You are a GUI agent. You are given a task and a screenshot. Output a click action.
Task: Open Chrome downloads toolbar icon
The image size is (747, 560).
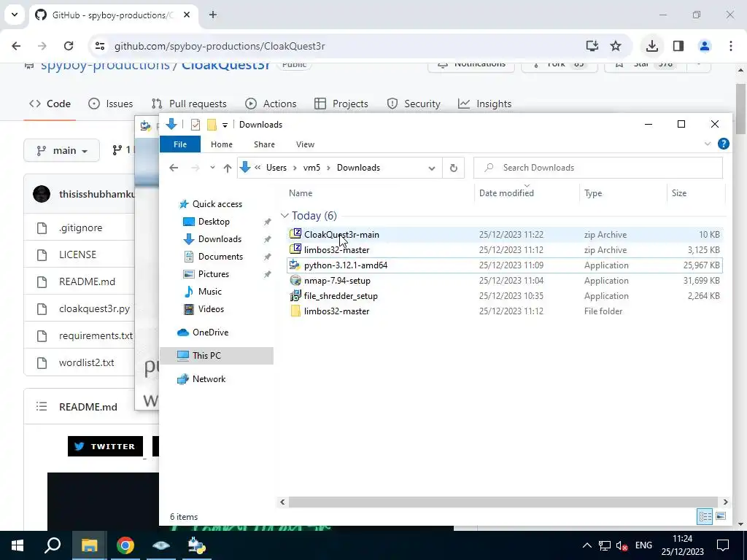(x=651, y=46)
